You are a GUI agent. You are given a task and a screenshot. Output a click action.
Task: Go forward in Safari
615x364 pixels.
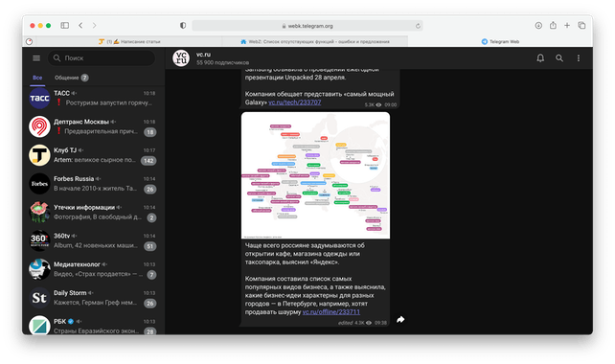coord(94,26)
